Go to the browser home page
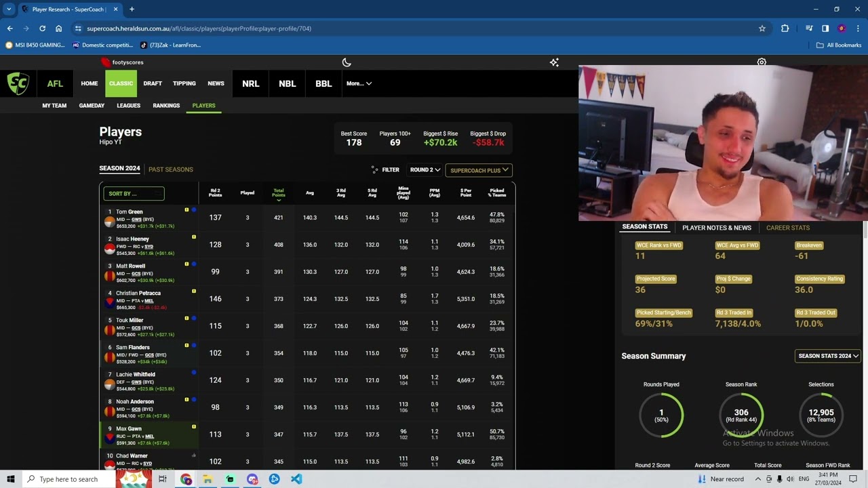 (x=58, y=28)
